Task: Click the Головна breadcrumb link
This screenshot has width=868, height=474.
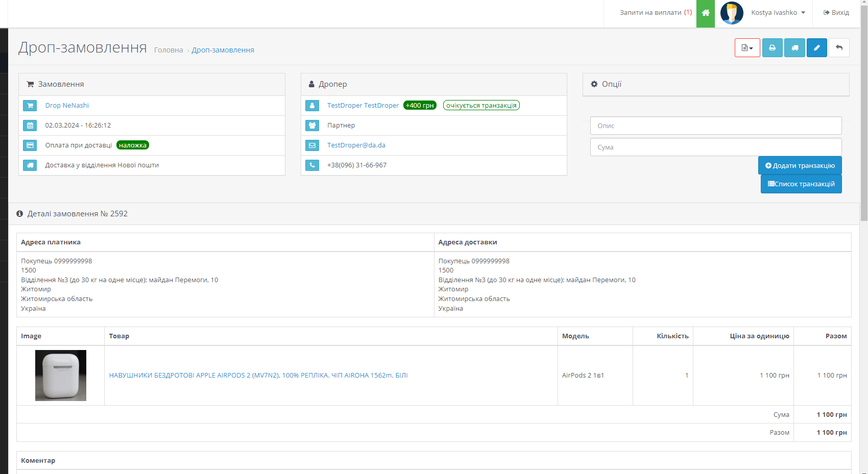Action: pos(168,50)
